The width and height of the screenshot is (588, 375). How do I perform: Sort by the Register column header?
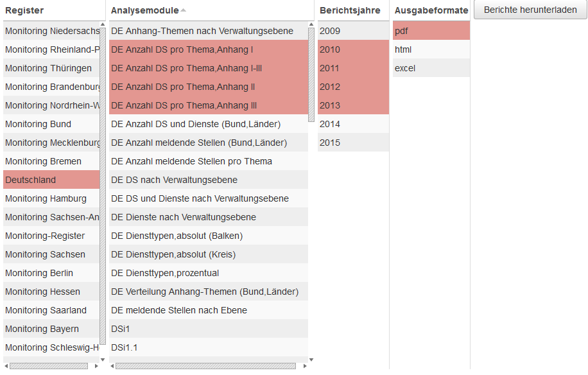click(x=24, y=10)
